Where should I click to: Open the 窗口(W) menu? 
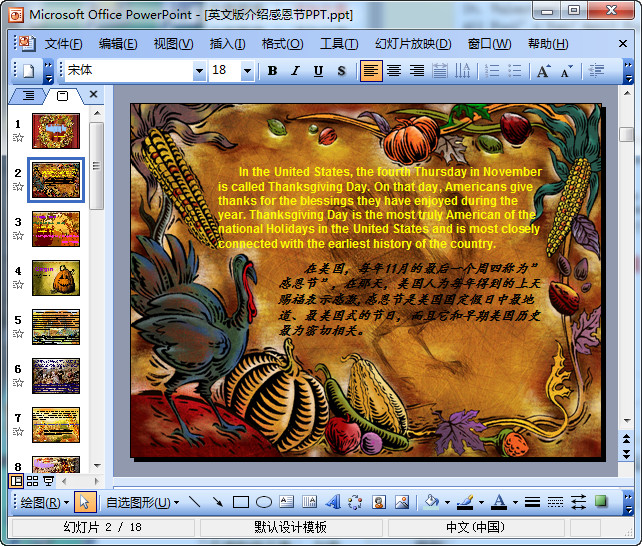point(489,44)
